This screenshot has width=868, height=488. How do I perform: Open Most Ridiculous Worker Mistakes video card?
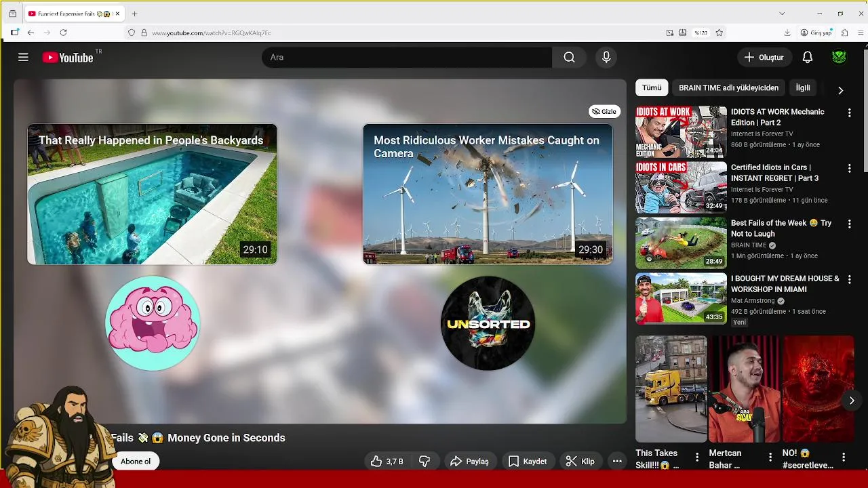[x=488, y=194]
